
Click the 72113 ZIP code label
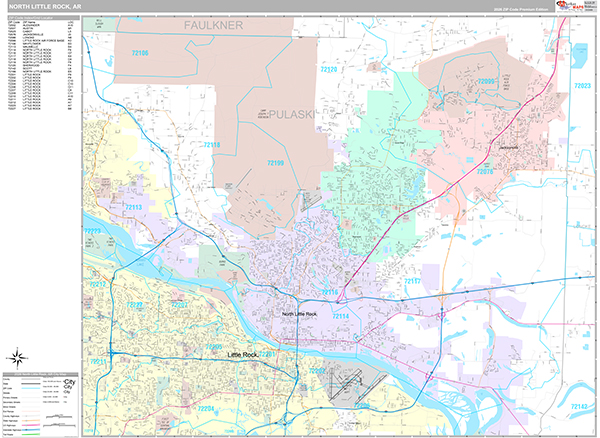click(x=134, y=207)
